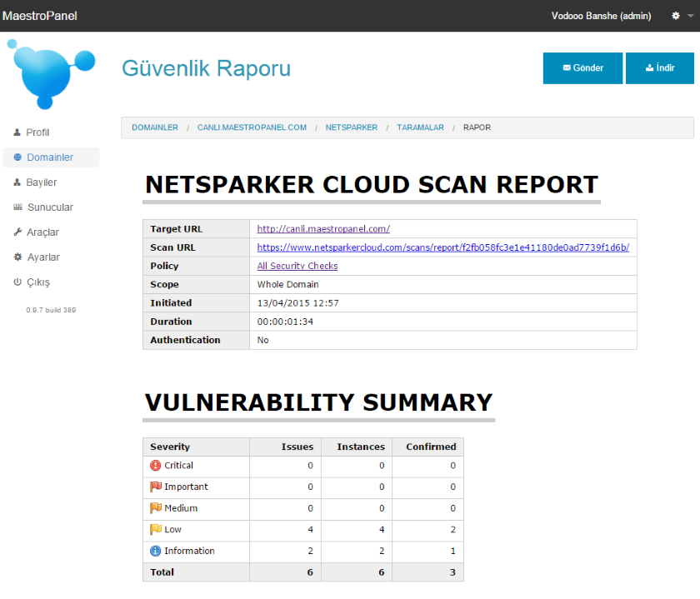The image size is (700, 599).
Task: Click the Bayiler reseller icon
Action: (17, 182)
